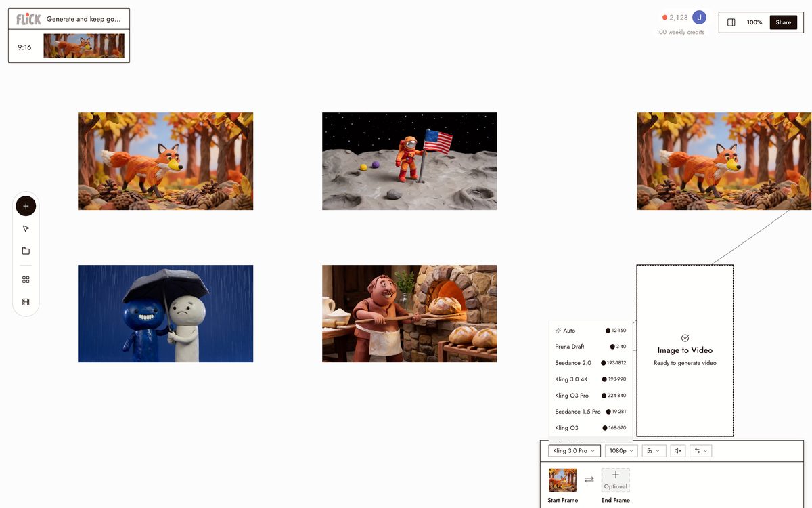Open the J user avatar
Image resolution: width=812 pixels, height=508 pixels.
click(x=700, y=17)
